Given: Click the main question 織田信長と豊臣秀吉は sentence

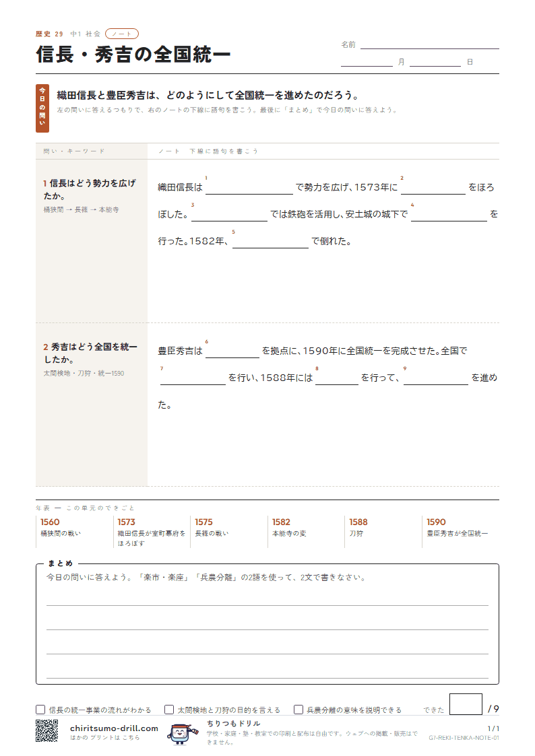Looking at the screenshot, I should click(x=208, y=95).
